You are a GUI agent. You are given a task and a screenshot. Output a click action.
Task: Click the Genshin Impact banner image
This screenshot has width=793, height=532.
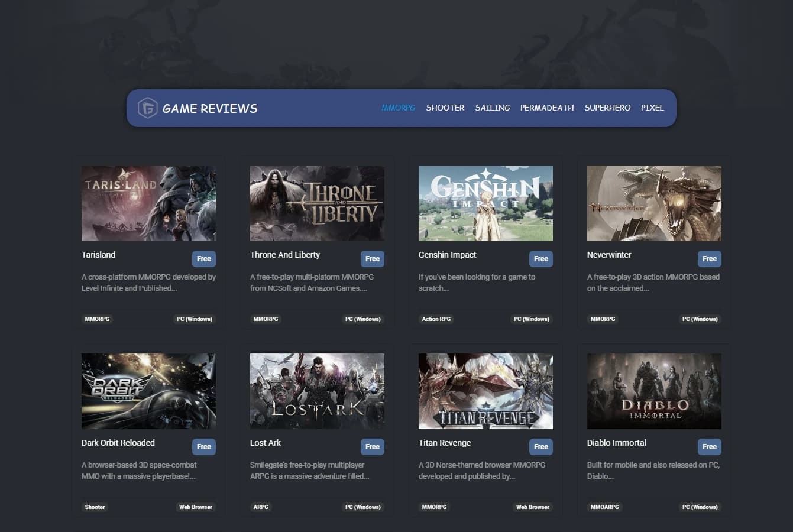coord(485,203)
